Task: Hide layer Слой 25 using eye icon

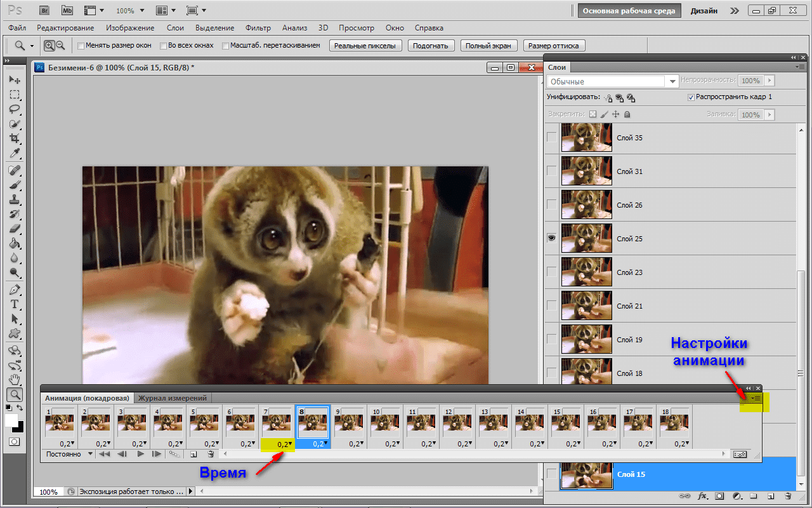Action: click(x=551, y=238)
